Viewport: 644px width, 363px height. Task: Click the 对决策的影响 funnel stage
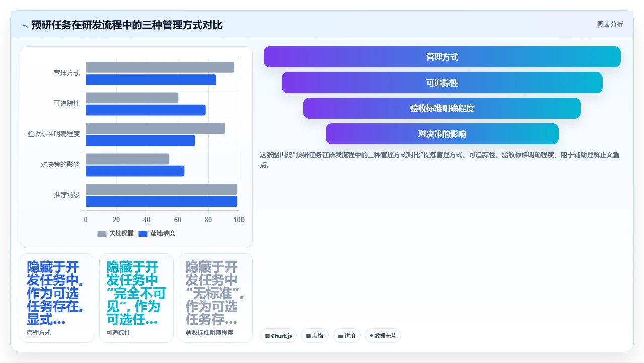442,134
